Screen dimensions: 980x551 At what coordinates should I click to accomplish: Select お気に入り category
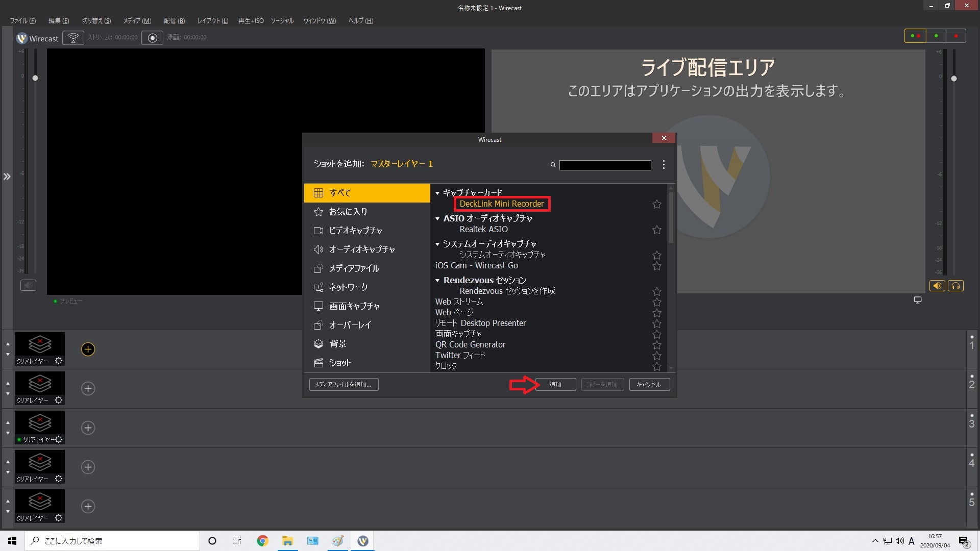pos(367,212)
